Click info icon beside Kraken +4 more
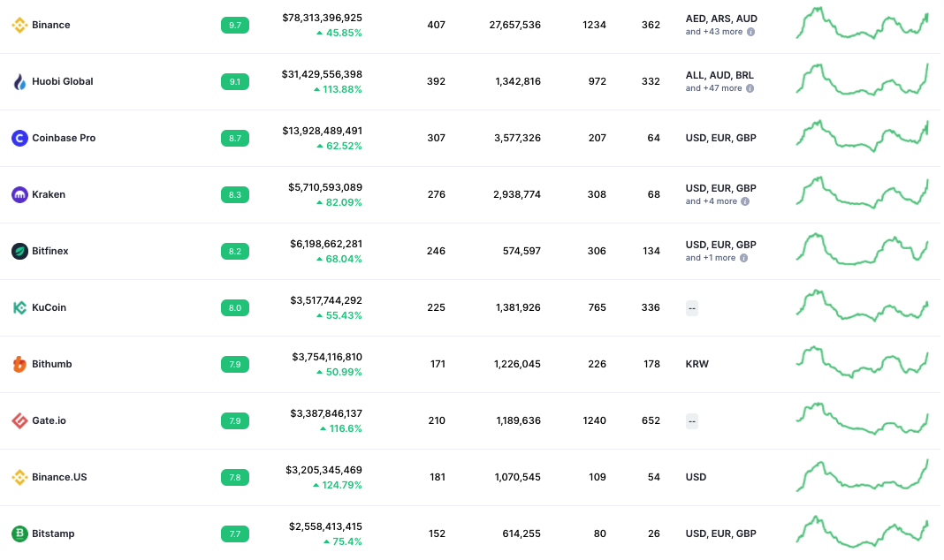Screen dimensions: 944x560 click(x=745, y=201)
